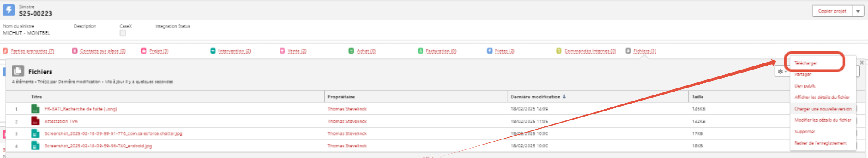Screen dimensions: 868x158
Task: Click the Notes related list icon
Action: [489, 51]
